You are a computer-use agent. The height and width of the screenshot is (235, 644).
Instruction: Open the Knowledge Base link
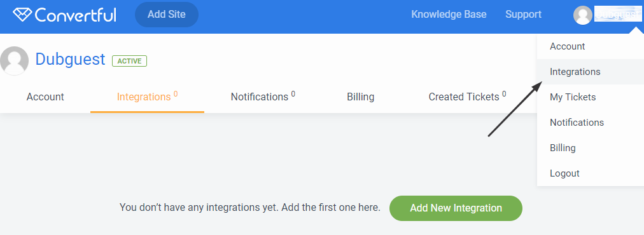(x=449, y=15)
